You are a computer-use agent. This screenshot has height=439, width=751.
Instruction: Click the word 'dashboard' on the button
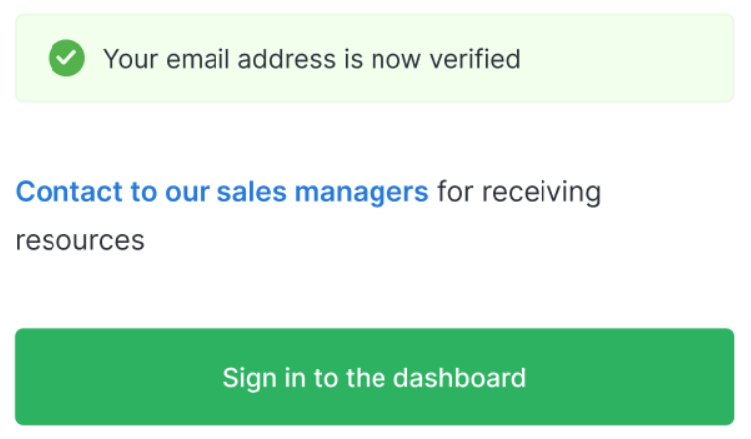pos(459,377)
